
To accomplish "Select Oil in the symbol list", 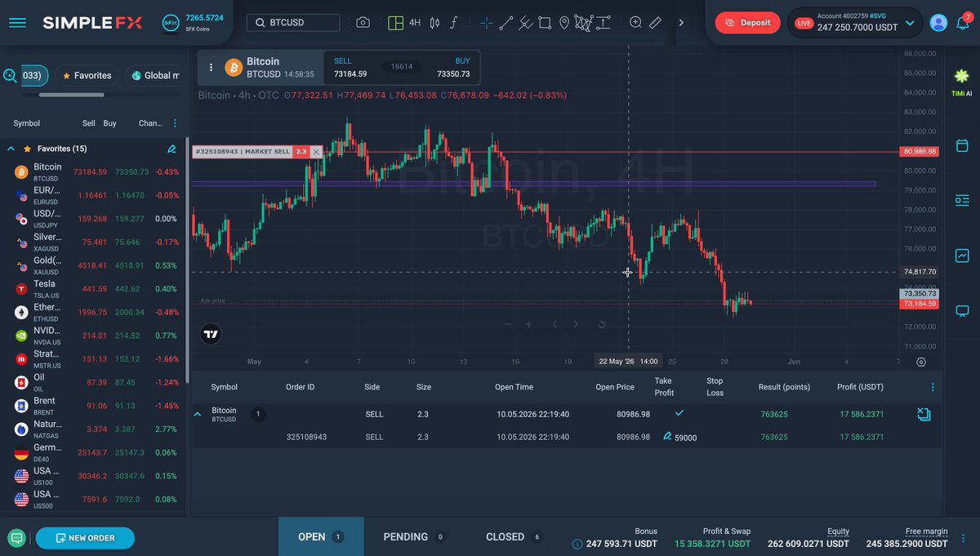I will click(x=93, y=382).
